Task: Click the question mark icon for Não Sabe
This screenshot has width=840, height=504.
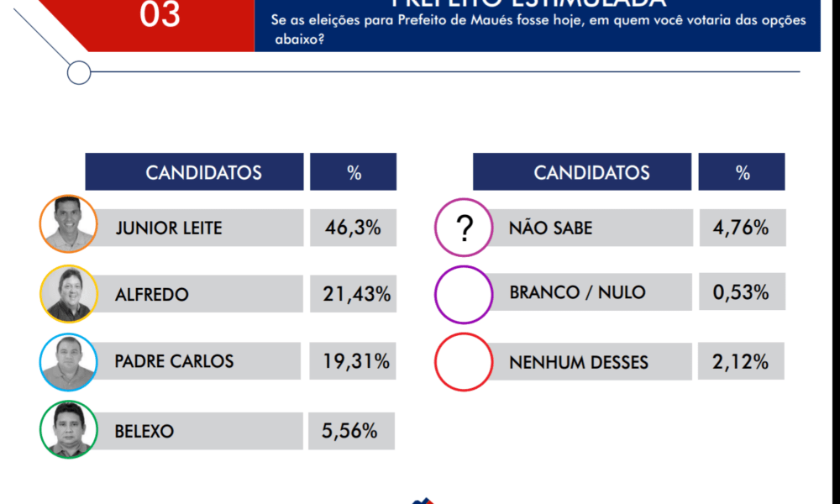Action: coord(464,228)
